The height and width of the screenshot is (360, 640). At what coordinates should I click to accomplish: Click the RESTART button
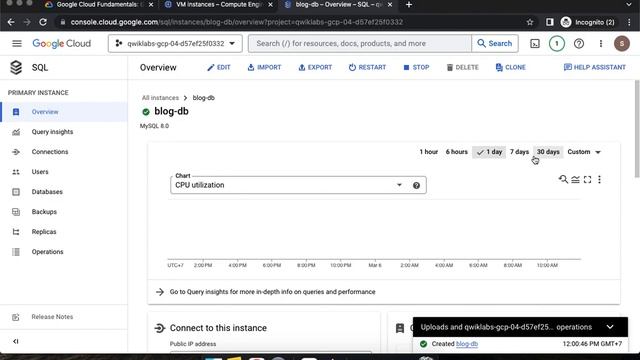click(x=367, y=67)
